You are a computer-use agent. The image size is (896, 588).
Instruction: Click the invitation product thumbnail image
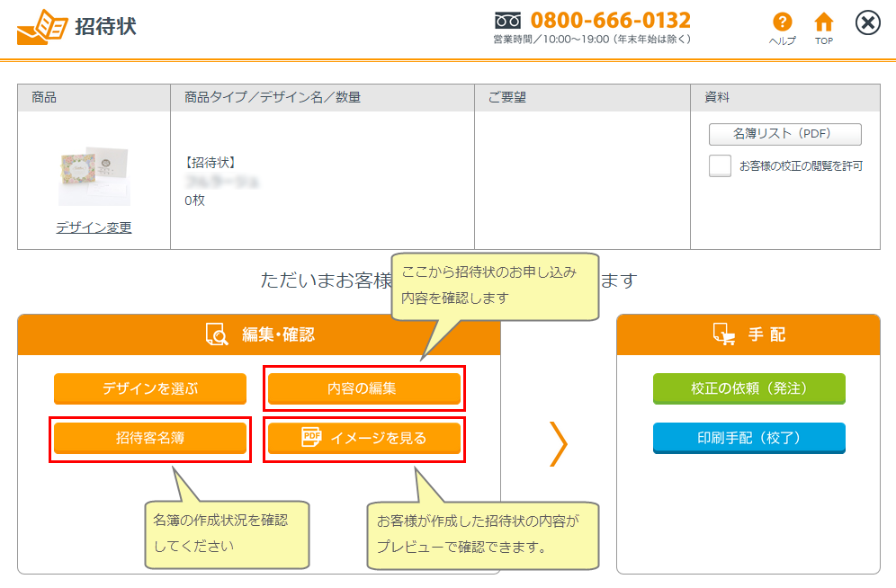(x=94, y=175)
